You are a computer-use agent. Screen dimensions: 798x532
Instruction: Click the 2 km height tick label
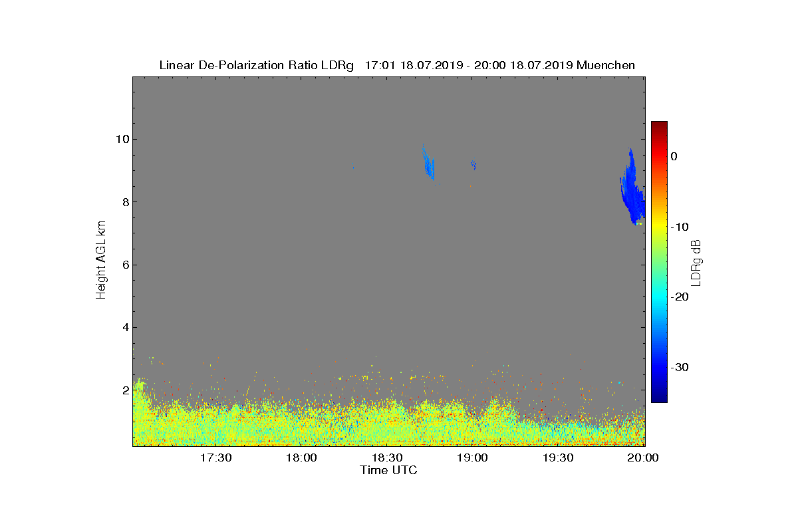124,390
